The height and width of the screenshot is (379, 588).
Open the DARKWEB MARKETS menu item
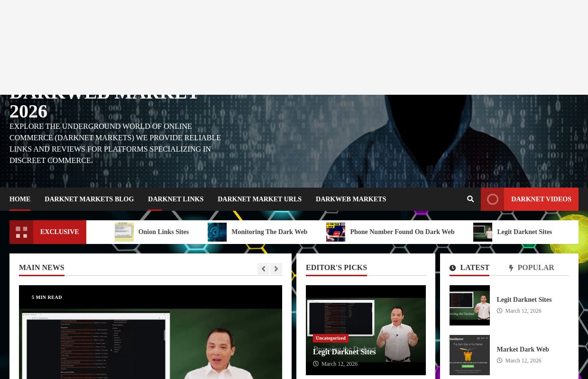pyautogui.click(x=351, y=199)
